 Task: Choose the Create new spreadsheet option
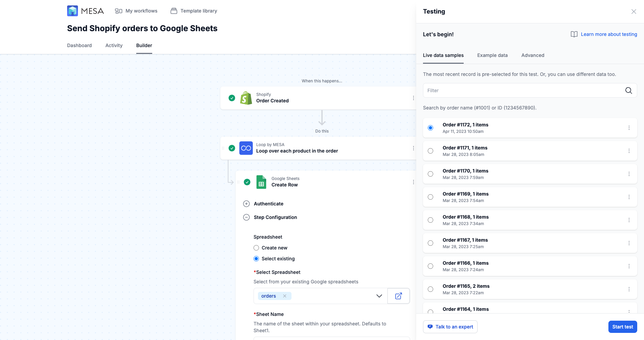pyautogui.click(x=256, y=248)
